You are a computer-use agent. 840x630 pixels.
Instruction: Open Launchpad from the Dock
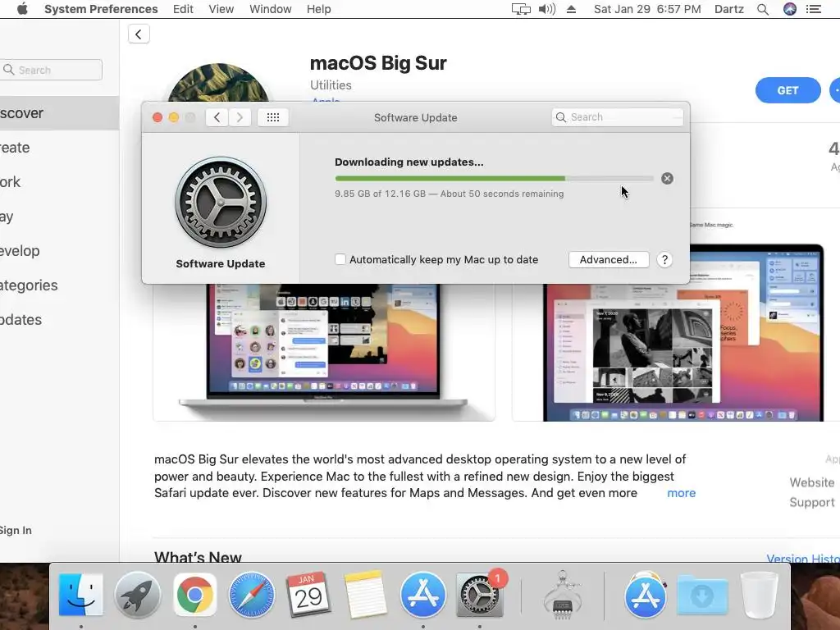[x=138, y=595]
